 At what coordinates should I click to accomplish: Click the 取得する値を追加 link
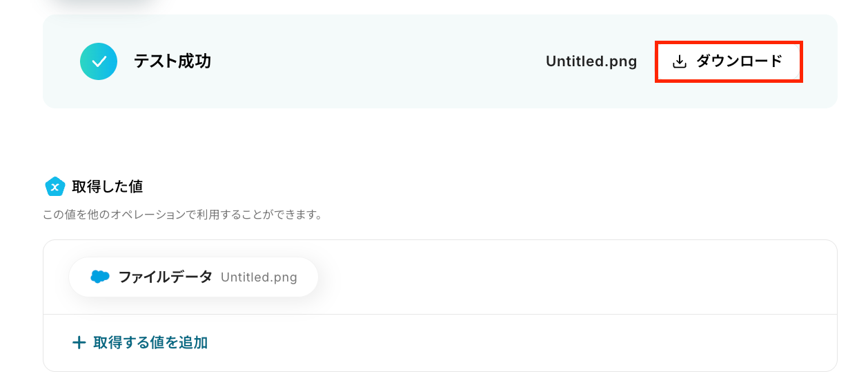point(150,342)
